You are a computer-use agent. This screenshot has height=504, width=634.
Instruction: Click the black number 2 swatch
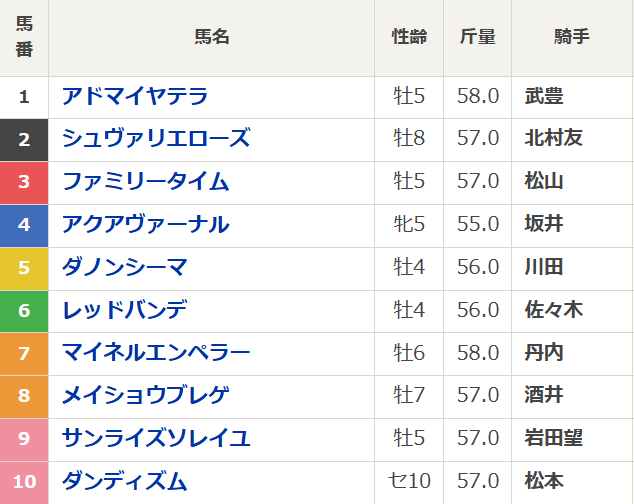point(24,139)
